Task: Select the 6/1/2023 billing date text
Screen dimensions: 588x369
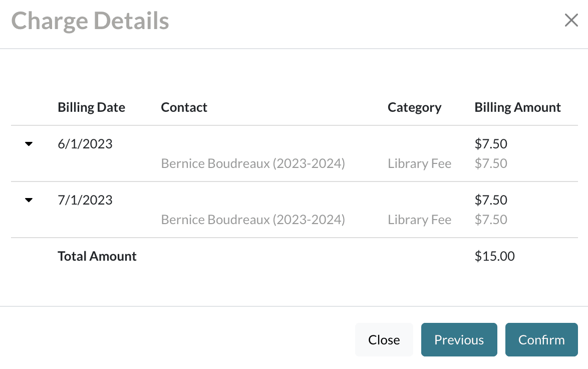Action: 85,144
